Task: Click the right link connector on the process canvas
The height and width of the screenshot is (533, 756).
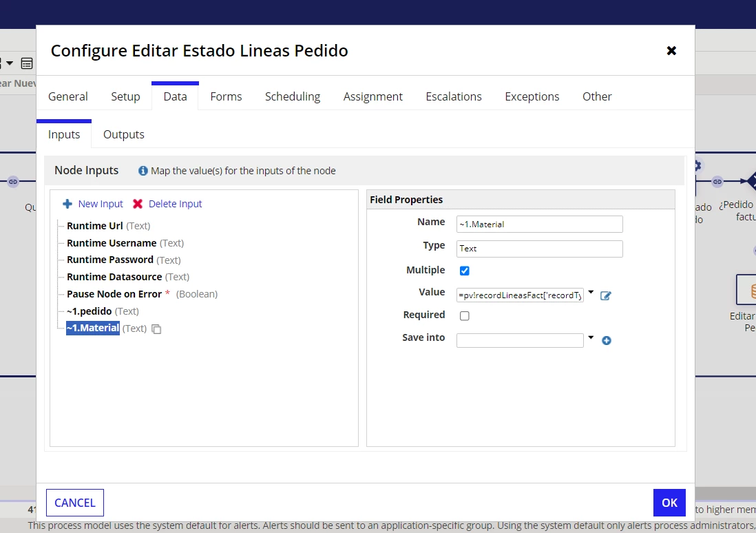Action: tap(717, 181)
